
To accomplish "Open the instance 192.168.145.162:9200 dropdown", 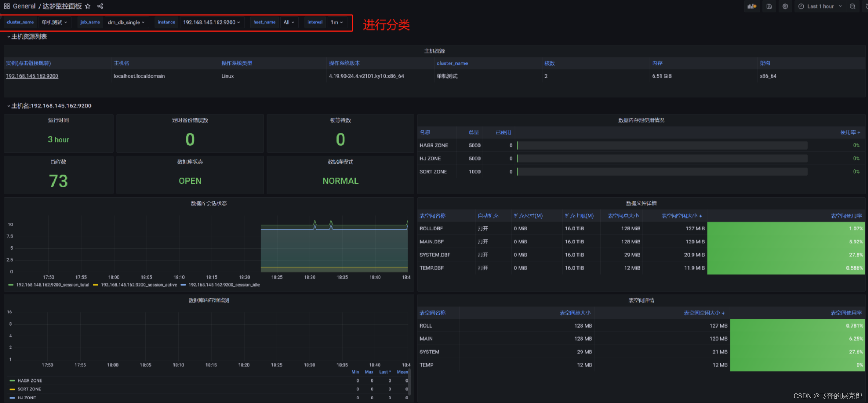I will click(211, 22).
